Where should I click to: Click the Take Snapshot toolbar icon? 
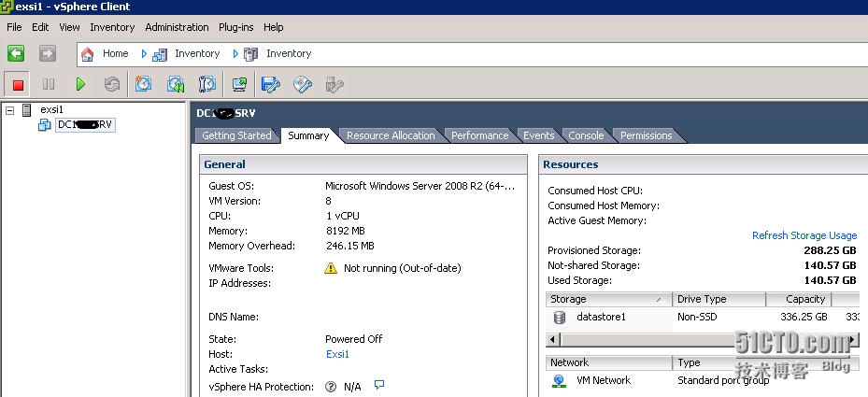click(143, 84)
